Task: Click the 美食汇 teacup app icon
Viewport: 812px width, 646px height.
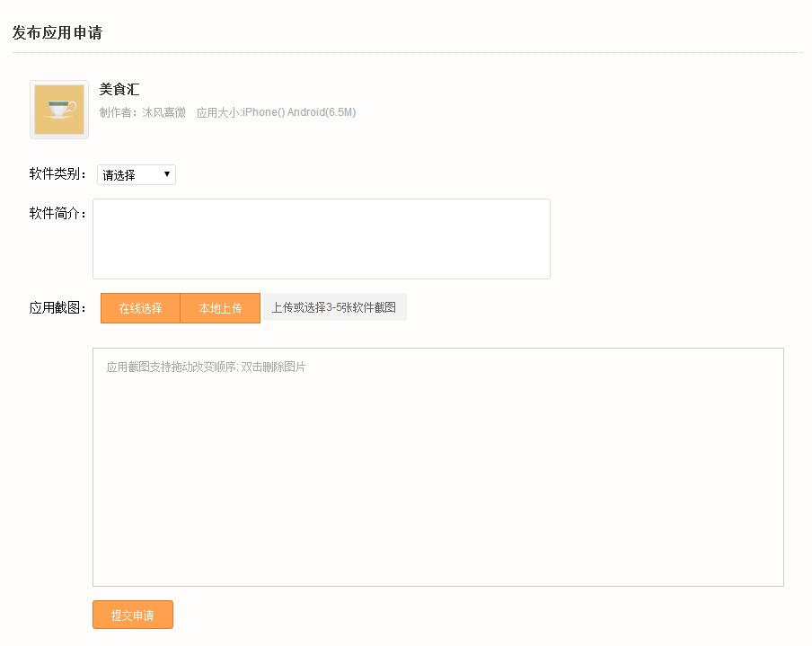Action: click(x=59, y=110)
